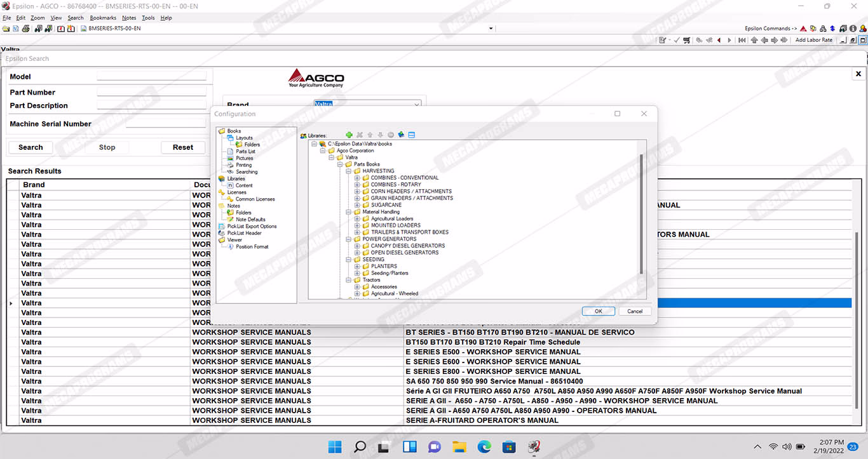Click the binoculars icon beside Epsilon Commands
The image size is (868, 459).
point(822,29)
